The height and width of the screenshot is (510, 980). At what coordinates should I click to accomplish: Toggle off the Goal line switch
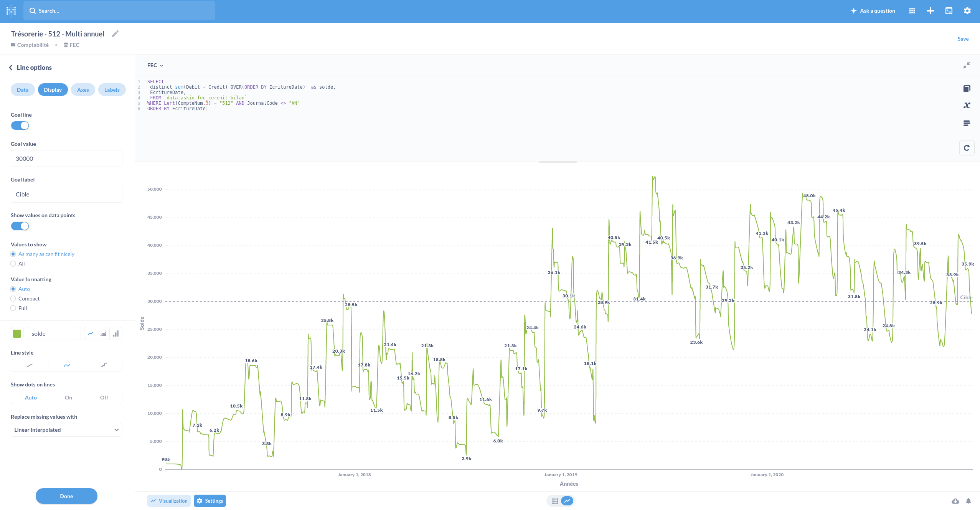click(20, 125)
